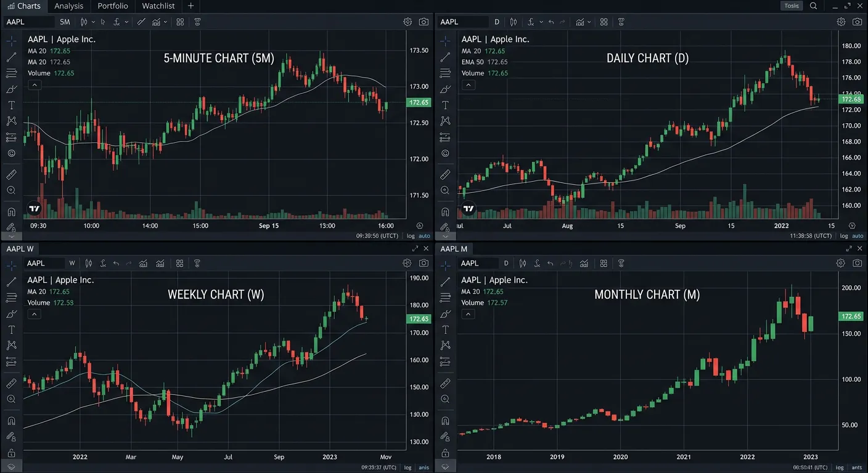Open settings gear on 5-minute chart
Viewport: 868px width, 473px height.
coord(407,22)
